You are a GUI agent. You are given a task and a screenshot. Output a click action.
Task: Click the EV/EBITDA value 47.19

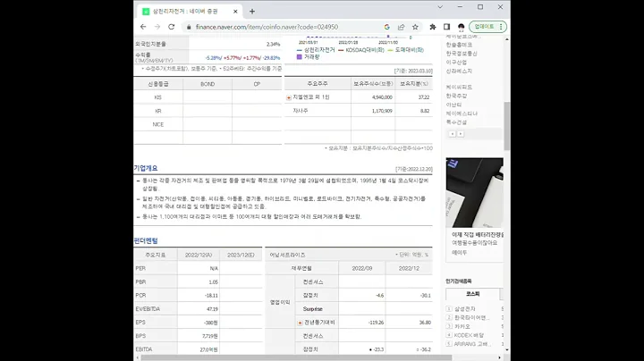point(212,309)
